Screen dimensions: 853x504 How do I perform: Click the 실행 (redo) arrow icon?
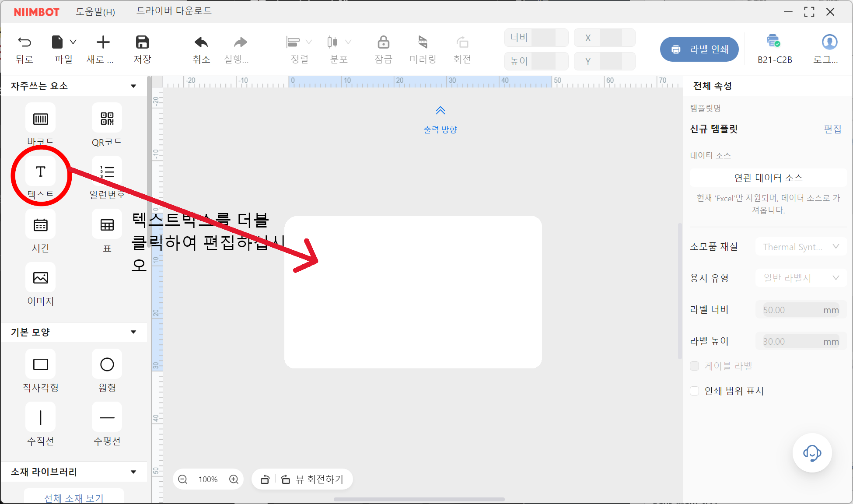point(240,42)
